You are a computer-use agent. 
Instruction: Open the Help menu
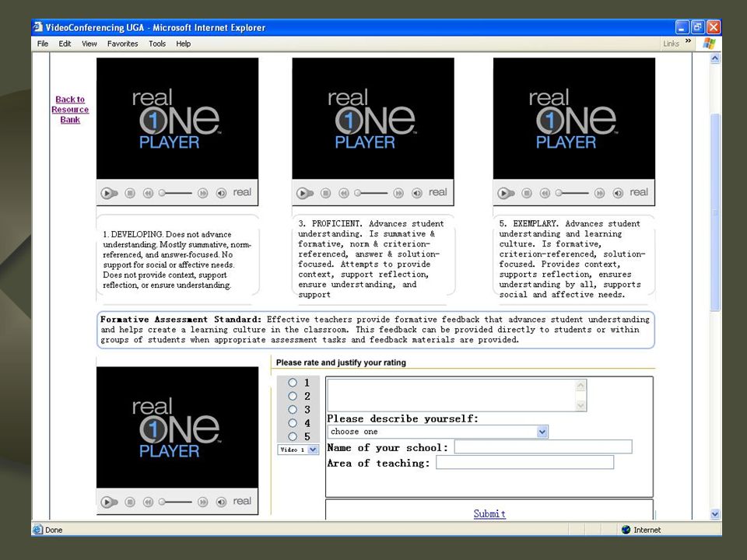pyautogui.click(x=184, y=44)
